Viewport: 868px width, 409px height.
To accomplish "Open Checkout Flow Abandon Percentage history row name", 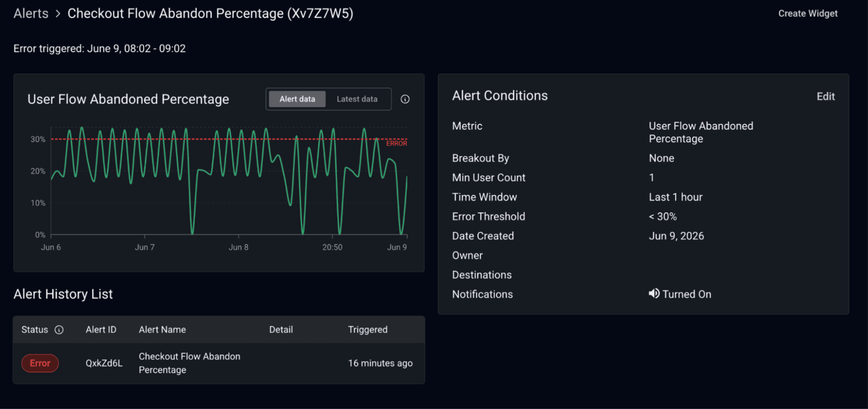I will (189, 363).
